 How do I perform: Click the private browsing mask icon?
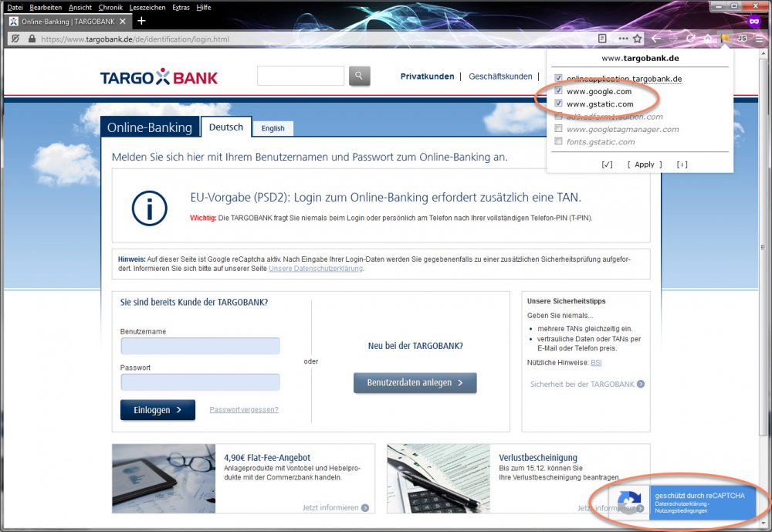[754, 21]
